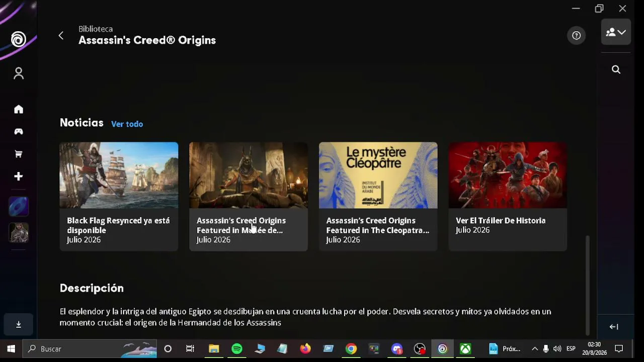Click the Ubisoft swirl logo in sidebar
Screen dimensions: 644x362
pos(19,39)
